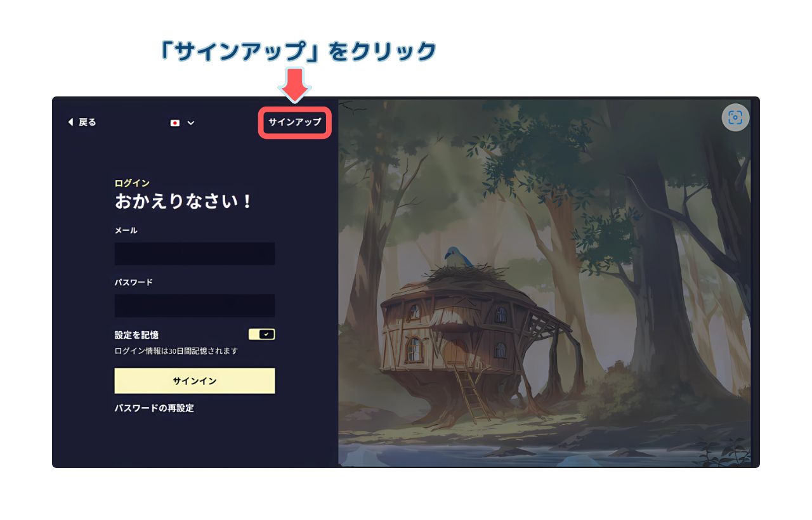Viewport: 812px width, 520px height.
Task: Click the yellow サインイン button
Action: (x=194, y=381)
